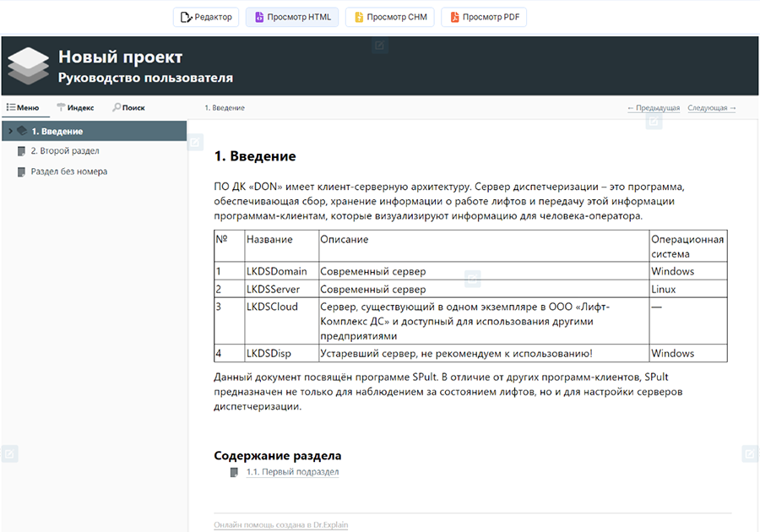Image resolution: width=760 pixels, height=532 pixels.
Task: Click the Описание column header
Action: pos(484,246)
